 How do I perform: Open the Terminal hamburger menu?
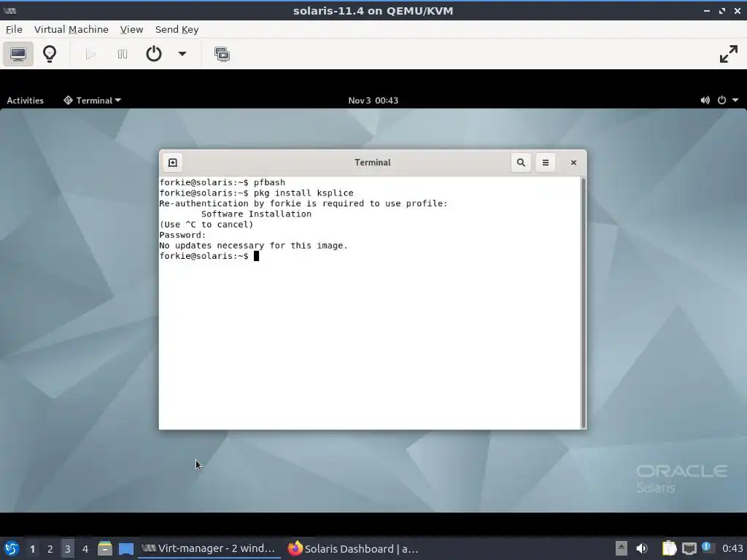546,163
